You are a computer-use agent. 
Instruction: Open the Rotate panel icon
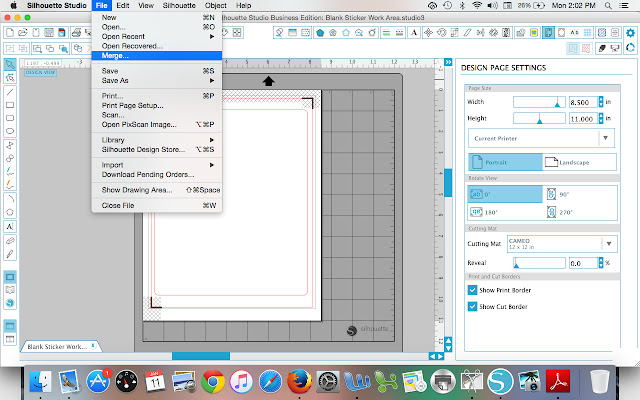tap(441, 33)
